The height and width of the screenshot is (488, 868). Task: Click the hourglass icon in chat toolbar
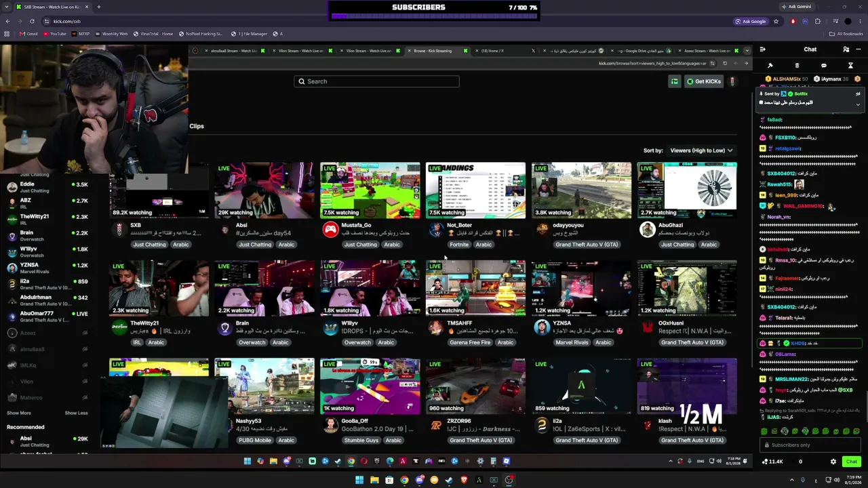pyautogui.click(x=850, y=66)
